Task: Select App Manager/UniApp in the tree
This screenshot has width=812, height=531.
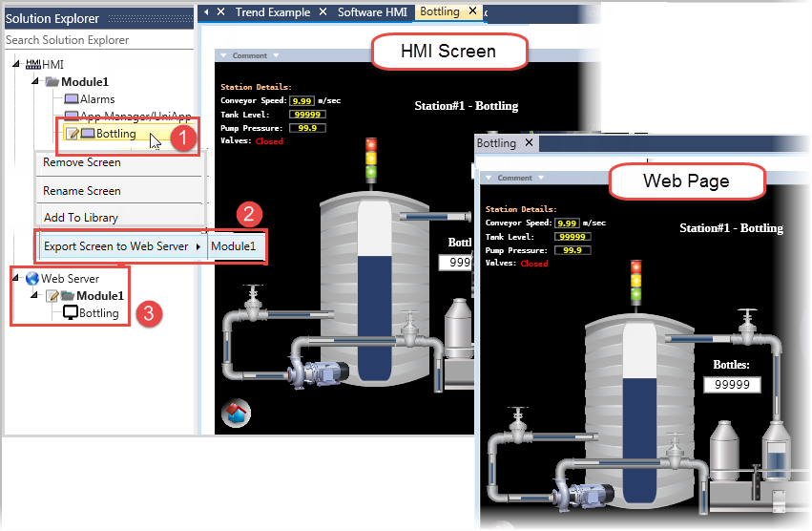Action: click(135, 116)
